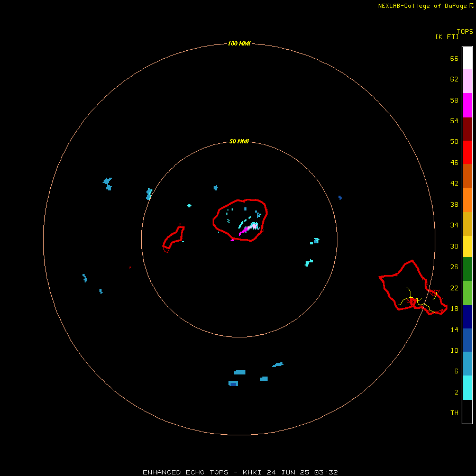Click the 50 NMI range ring label
The image size is (476, 476).
pyautogui.click(x=239, y=141)
